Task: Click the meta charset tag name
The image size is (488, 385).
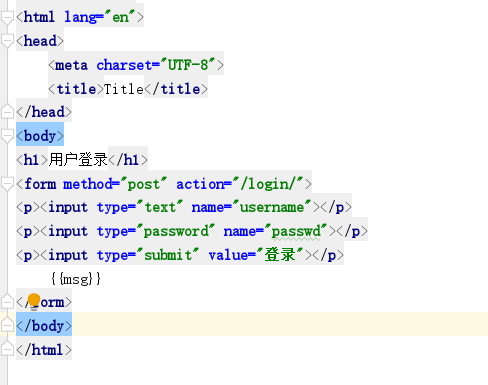Action: pyautogui.click(x=72, y=65)
